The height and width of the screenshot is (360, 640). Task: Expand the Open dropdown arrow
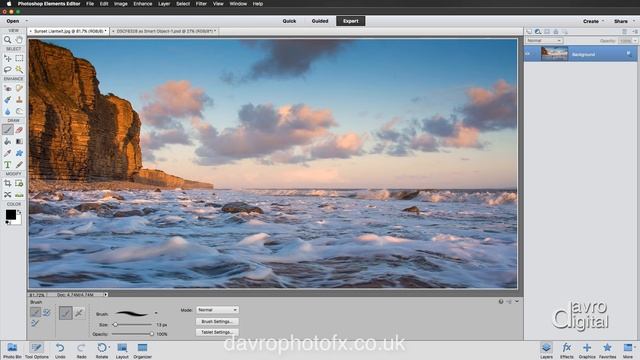click(x=27, y=21)
